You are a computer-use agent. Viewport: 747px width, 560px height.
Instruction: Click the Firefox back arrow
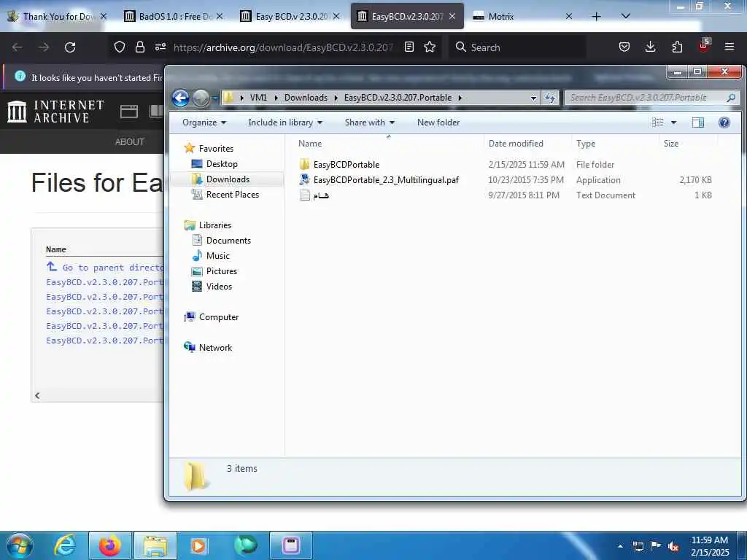pos(18,47)
